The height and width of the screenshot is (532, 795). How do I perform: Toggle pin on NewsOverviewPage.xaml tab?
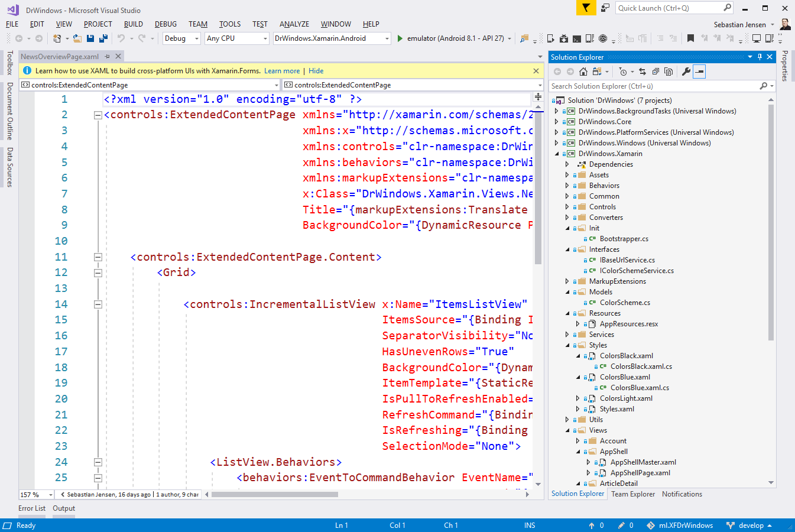pyautogui.click(x=107, y=57)
